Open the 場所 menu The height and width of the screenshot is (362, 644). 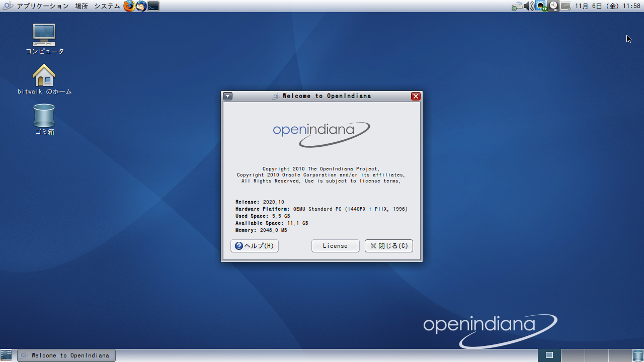[x=82, y=7]
